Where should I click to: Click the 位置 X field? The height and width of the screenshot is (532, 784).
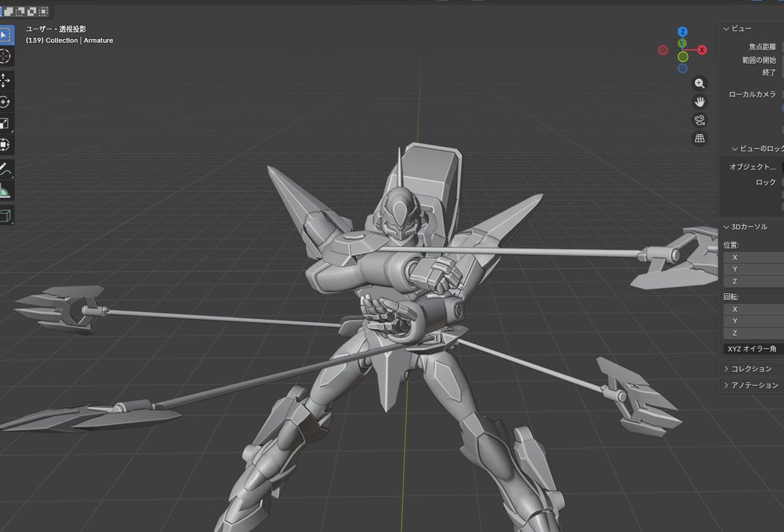click(754, 257)
